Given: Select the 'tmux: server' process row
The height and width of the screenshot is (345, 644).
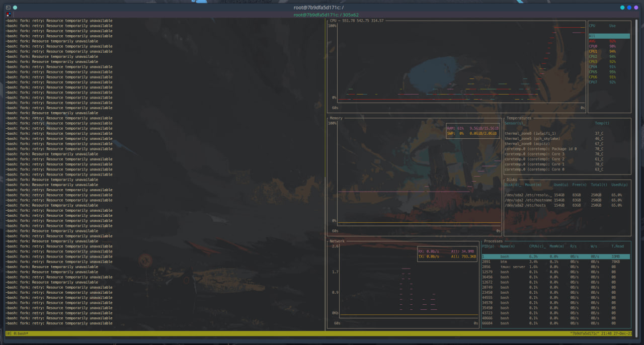Looking at the screenshot, I should [556, 267].
